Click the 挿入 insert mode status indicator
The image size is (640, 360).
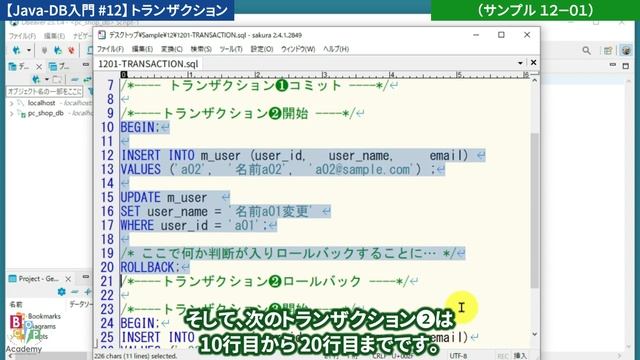520,356
